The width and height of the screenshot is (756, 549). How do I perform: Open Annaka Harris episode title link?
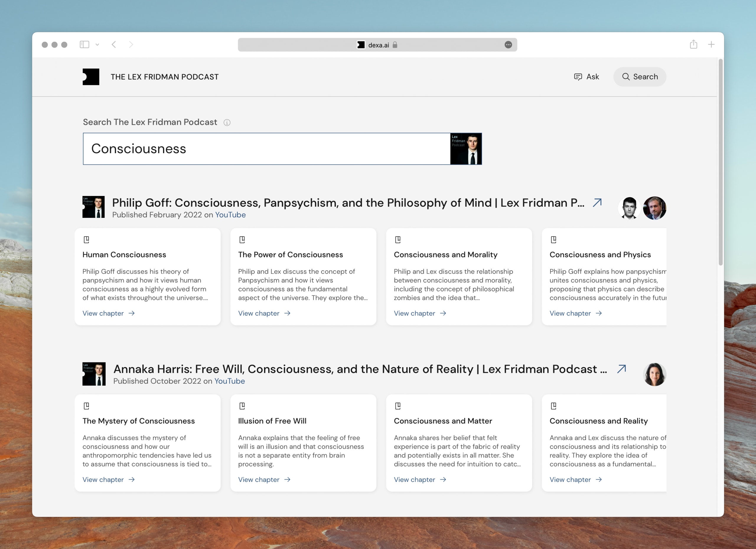click(360, 369)
